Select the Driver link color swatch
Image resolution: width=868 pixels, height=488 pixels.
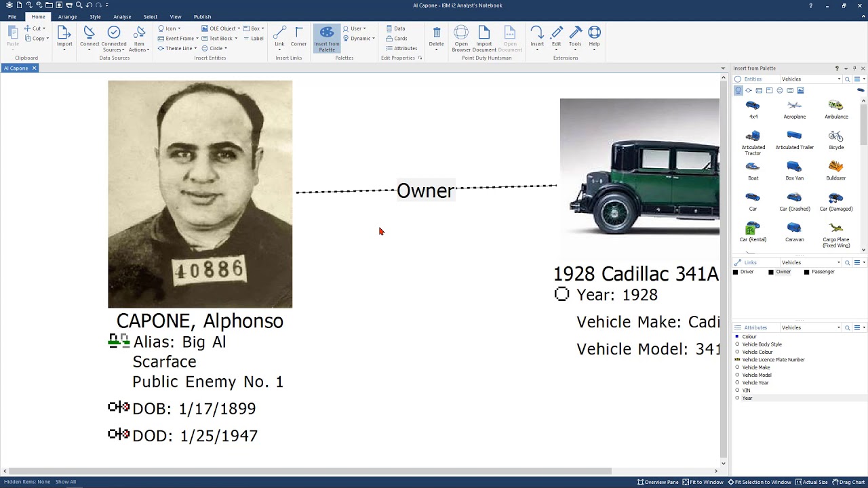point(735,272)
